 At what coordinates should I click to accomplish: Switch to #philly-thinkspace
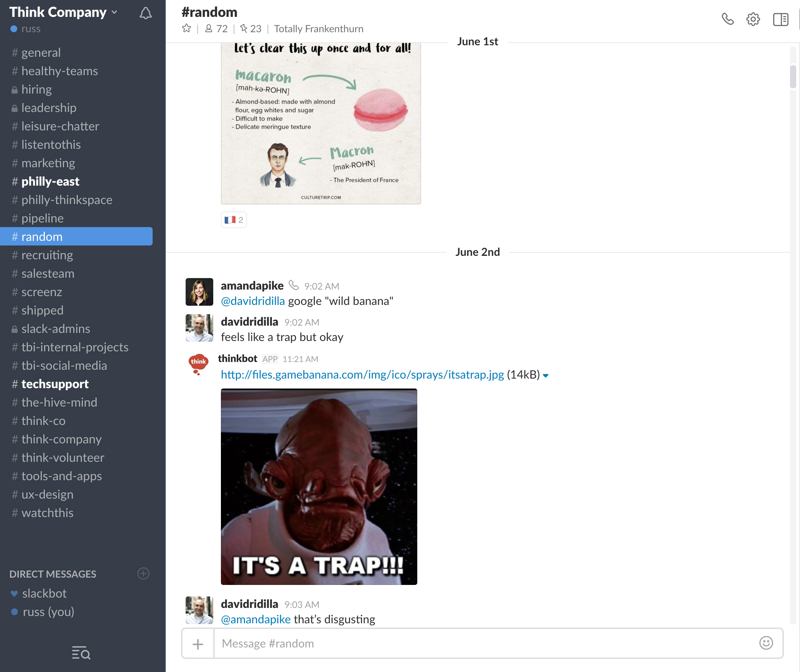point(77,200)
